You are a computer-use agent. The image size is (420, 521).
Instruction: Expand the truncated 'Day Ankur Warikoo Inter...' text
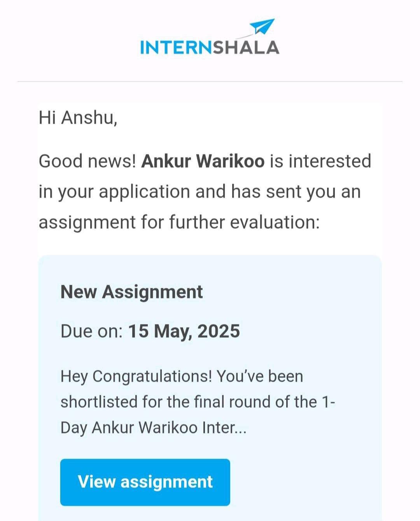coord(153,428)
